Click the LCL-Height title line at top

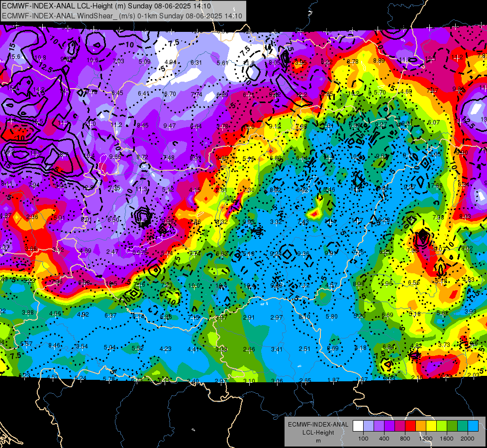[106, 6]
